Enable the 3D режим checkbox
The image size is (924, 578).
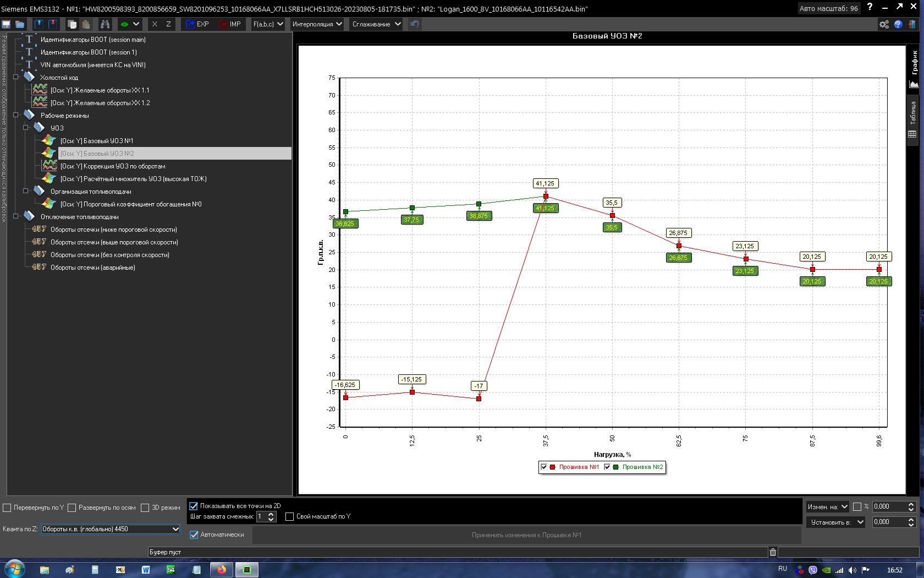point(145,508)
